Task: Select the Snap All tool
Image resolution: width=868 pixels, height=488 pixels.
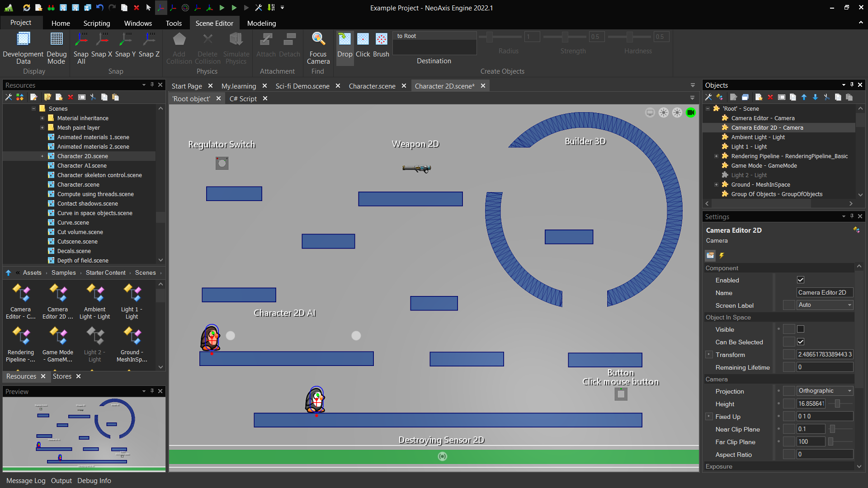Action: coord(81,40)
